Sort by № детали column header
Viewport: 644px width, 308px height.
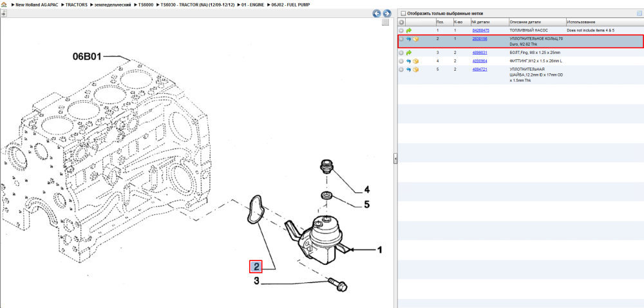coord(489,22)
